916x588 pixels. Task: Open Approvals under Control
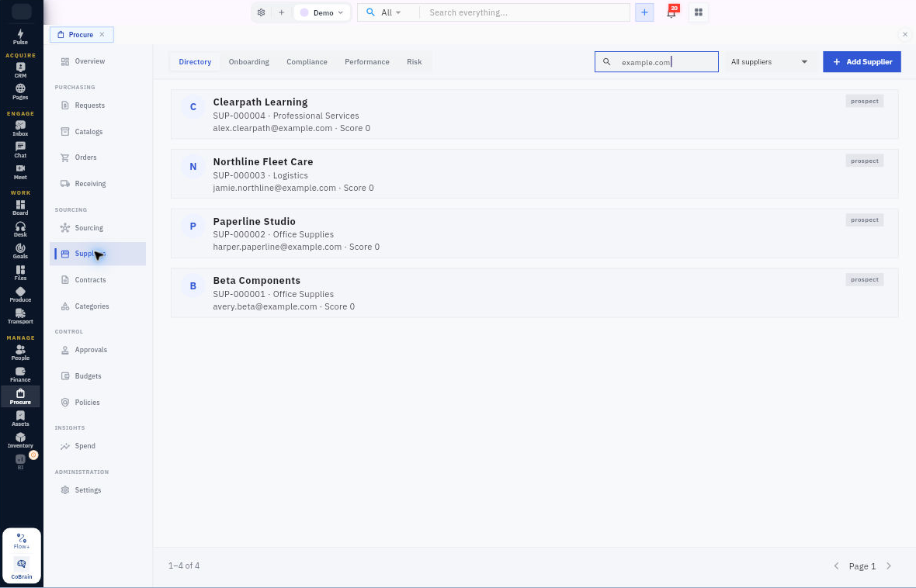click(98, 351)
